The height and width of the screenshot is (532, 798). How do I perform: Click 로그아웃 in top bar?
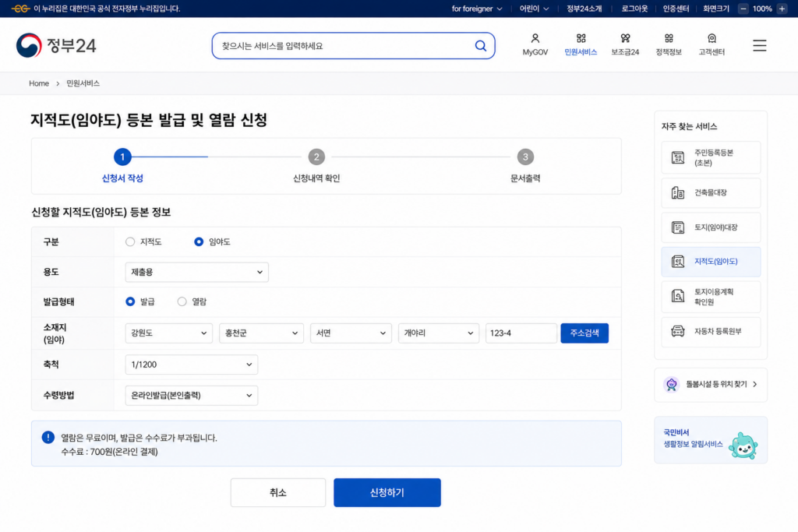pos(634,9)
